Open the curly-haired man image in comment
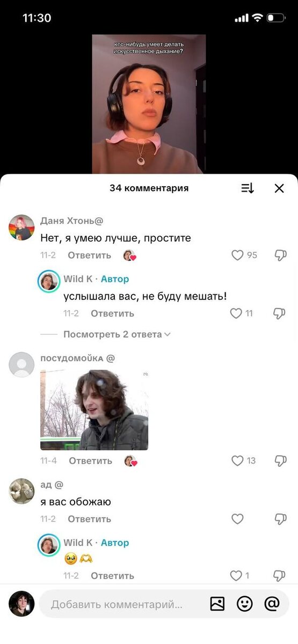Image resolution: width=298 pixels, height=644 pixels. tap(94, 410)
